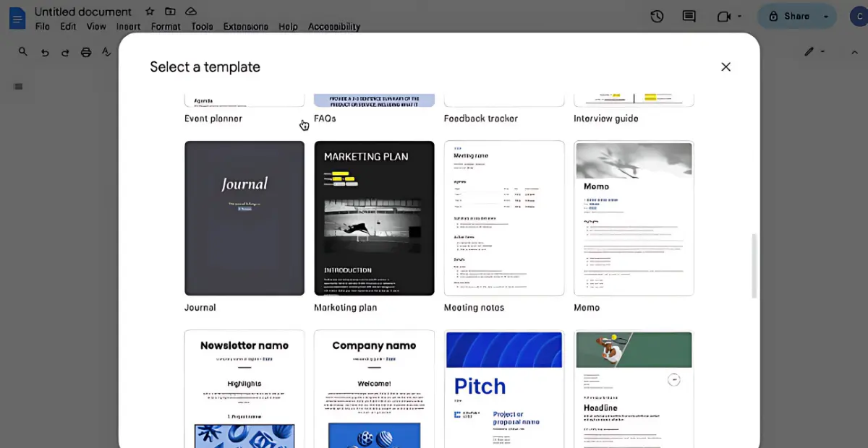Image resolution: width=868 pixels, height=448 pixels.
Task: Open the video call dropdown arrow
Action: pyautogui.click(x=740, y=16)
